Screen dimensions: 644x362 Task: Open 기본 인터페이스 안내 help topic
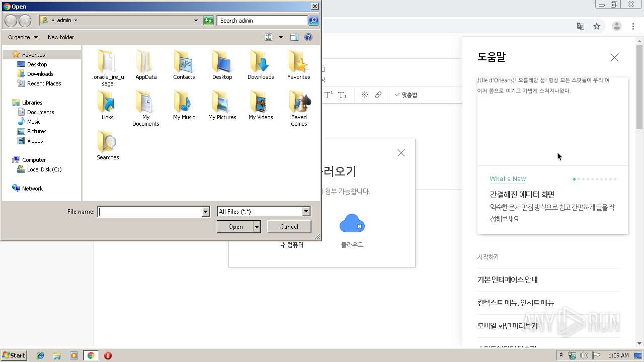pos(508,280)
